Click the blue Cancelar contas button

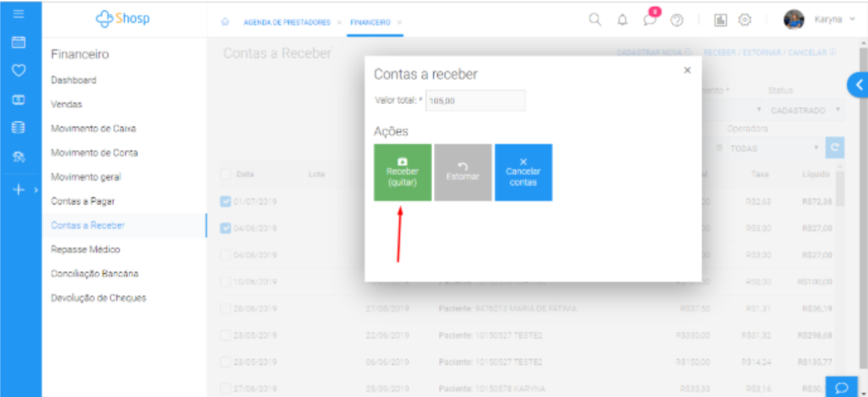pyautogui.click(x=523, y=173)
